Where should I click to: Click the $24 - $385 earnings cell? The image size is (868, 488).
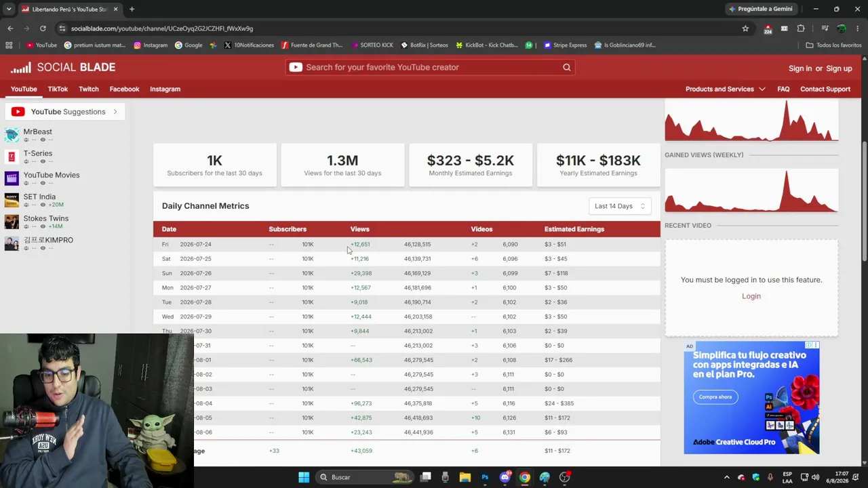click(x=559, y=403)
